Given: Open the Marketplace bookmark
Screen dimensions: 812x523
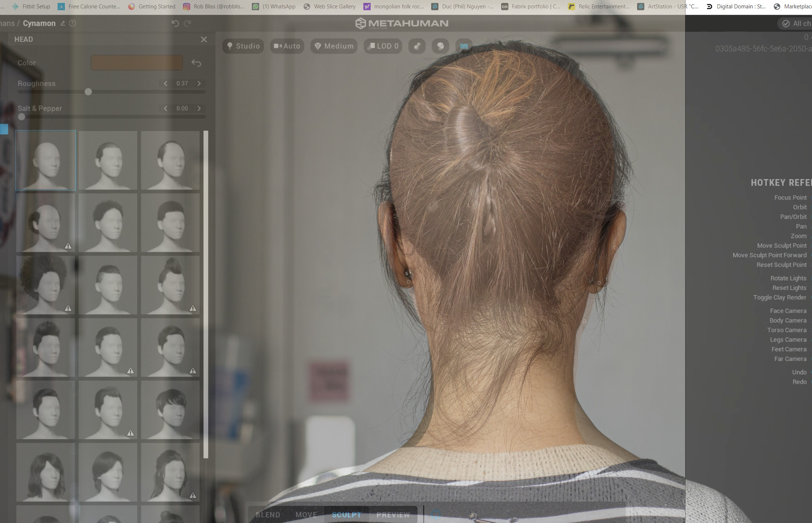Looking at the screenshot, I should 793,7.
